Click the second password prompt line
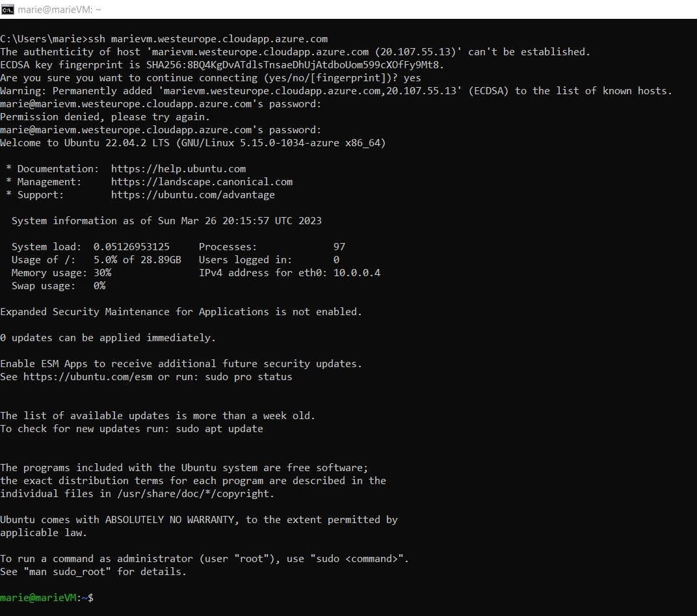The width and height of the screenshot is (697, 616). [x=161, y=130]
